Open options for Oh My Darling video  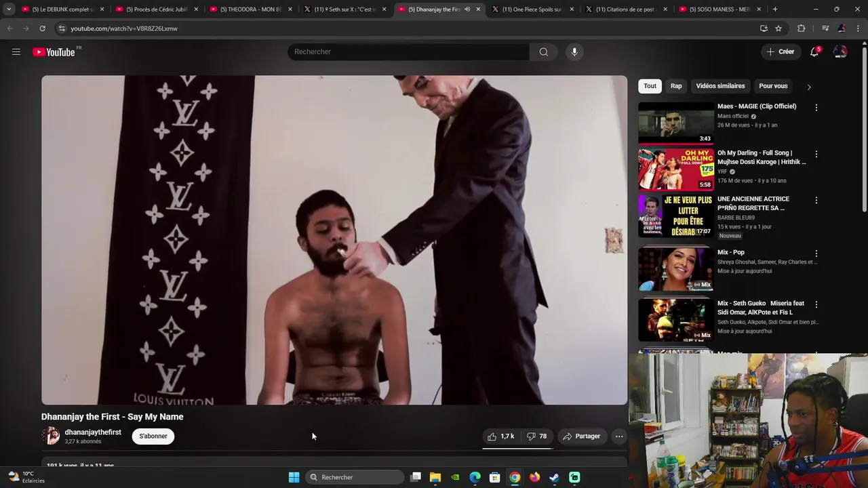[816, 155]
